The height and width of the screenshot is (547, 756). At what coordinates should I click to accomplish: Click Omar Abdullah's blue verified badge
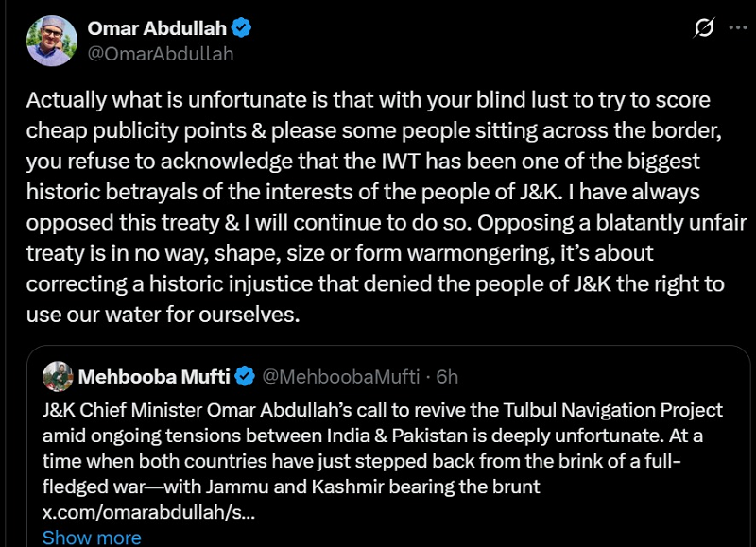click(243, 28)
